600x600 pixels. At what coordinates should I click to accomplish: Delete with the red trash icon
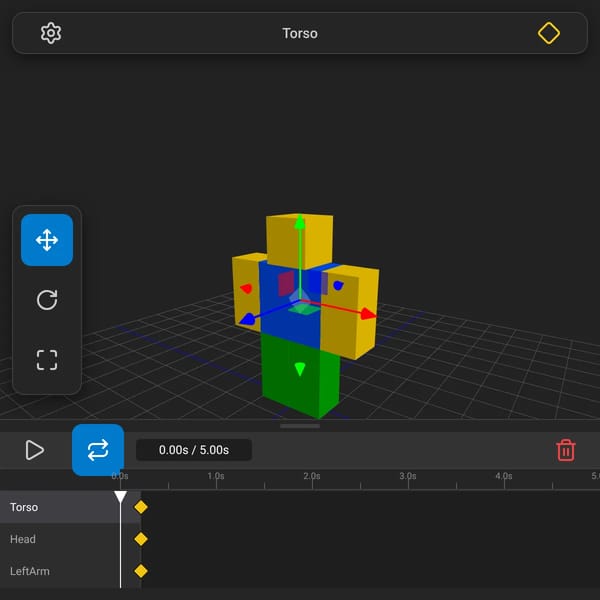[x=566, y=450]
